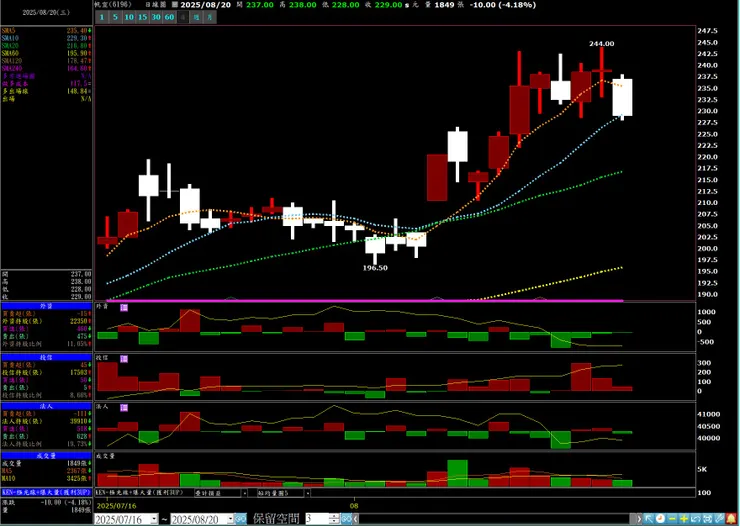Select the 30-minute timeframe button
Viewport: 740px width, 526px height.
point(156,17)
